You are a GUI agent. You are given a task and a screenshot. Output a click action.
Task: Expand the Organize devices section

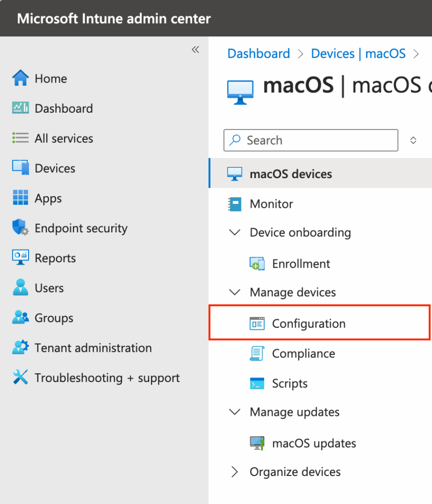(235, 472)
